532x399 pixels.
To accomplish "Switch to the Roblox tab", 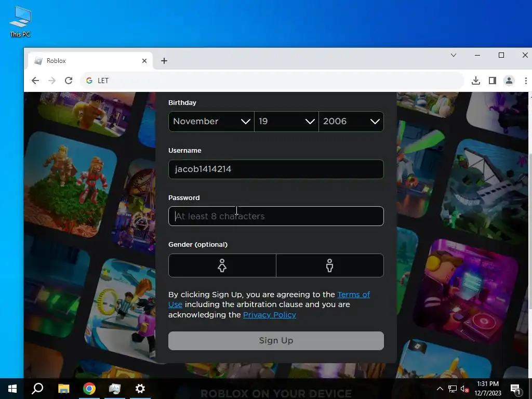I will (x=90, y=61).
